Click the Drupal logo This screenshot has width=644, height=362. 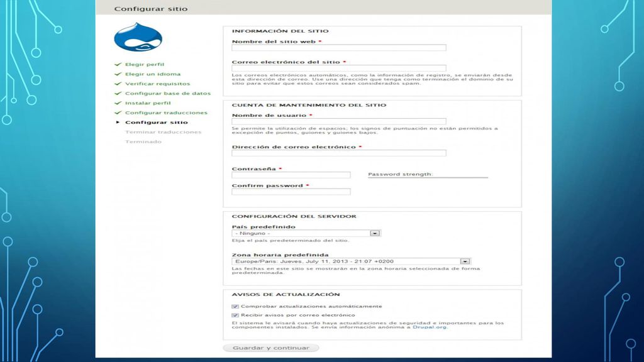tap(138, 37)
